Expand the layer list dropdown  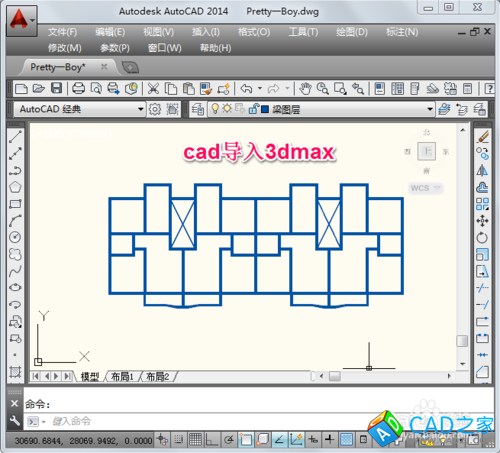(x=430, y=109)
